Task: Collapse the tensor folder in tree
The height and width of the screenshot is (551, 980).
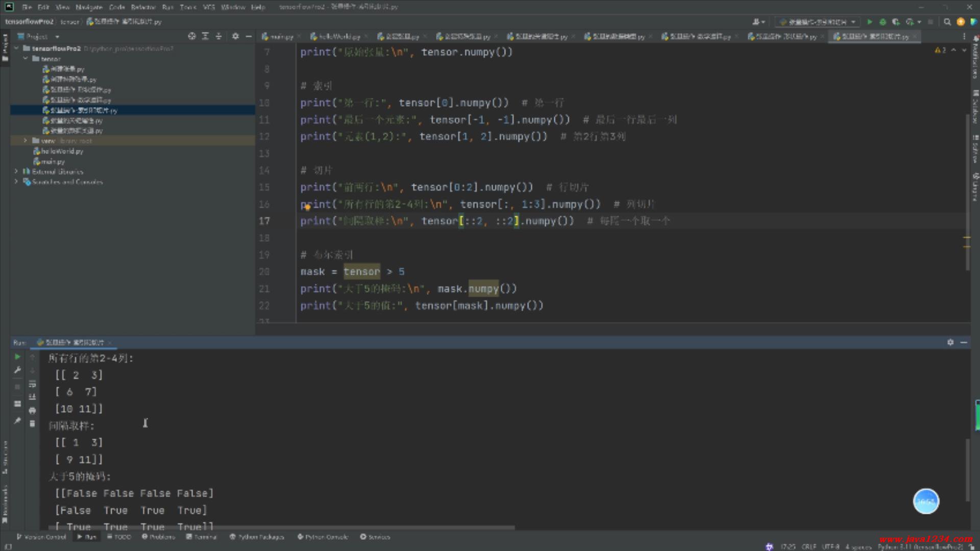Action: tap(25, 59)
